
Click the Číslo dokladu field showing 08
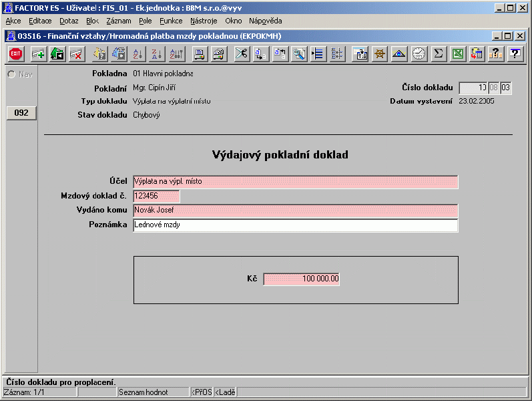[x=494, y=88]
